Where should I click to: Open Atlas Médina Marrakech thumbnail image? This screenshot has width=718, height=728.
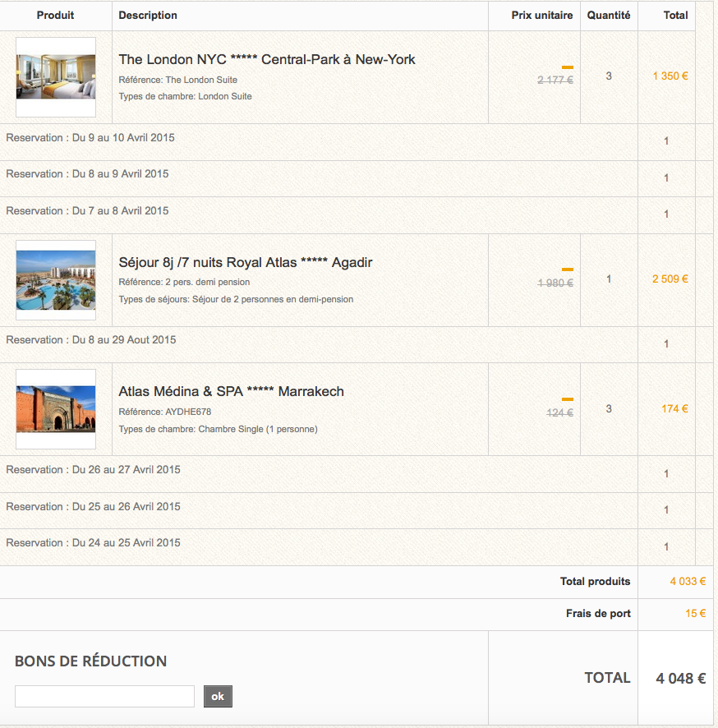tap(56, 409)
